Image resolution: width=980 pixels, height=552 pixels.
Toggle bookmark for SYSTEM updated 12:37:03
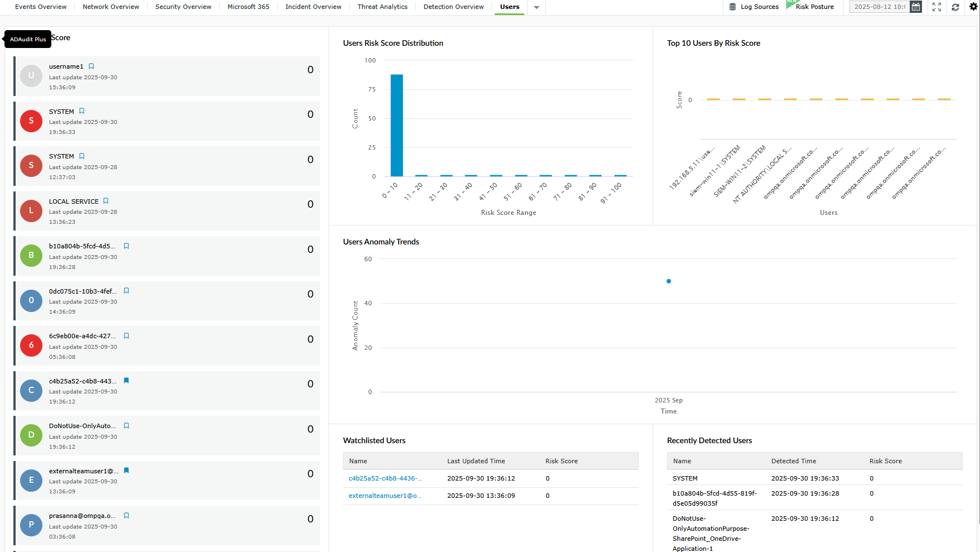[82, 156]
